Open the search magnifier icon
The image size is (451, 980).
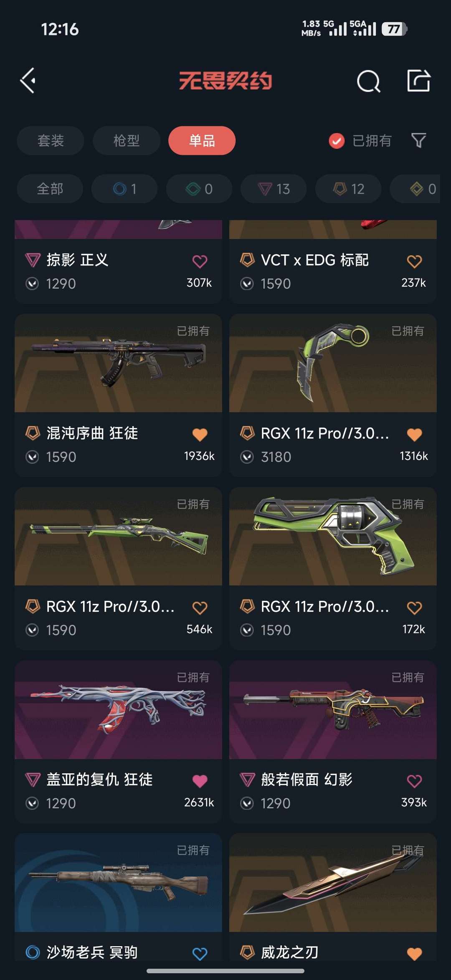pos(369,81)
